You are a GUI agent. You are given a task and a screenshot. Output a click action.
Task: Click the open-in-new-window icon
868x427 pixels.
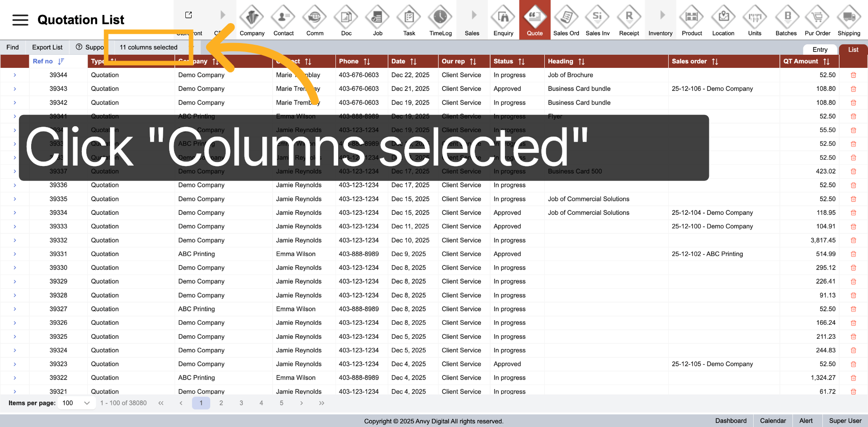[x=189, y=15]
